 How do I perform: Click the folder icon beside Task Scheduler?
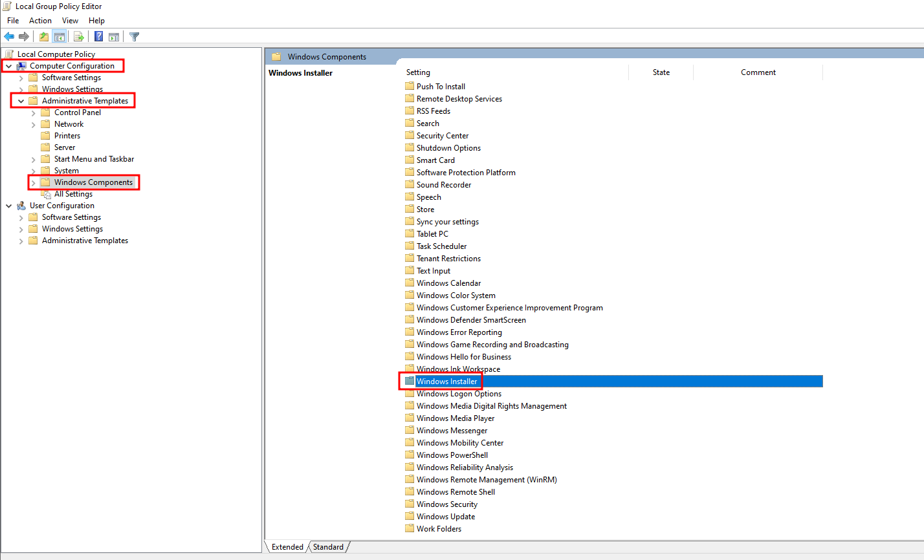click(x=410, y=246)
